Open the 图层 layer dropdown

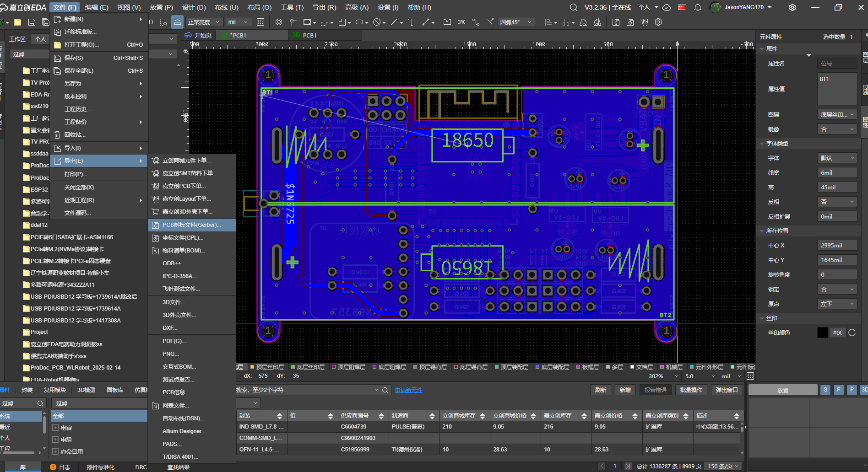point(837,114)
